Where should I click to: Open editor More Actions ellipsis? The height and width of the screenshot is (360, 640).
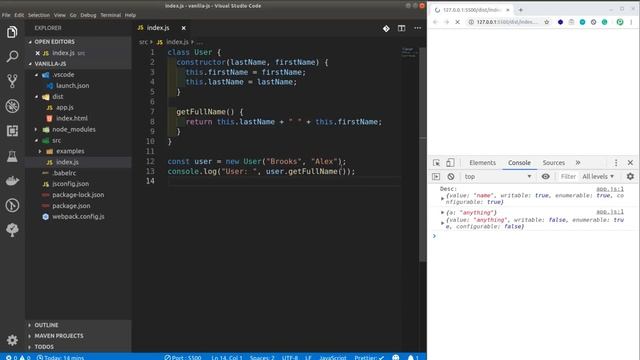click(x=418, y=28)
